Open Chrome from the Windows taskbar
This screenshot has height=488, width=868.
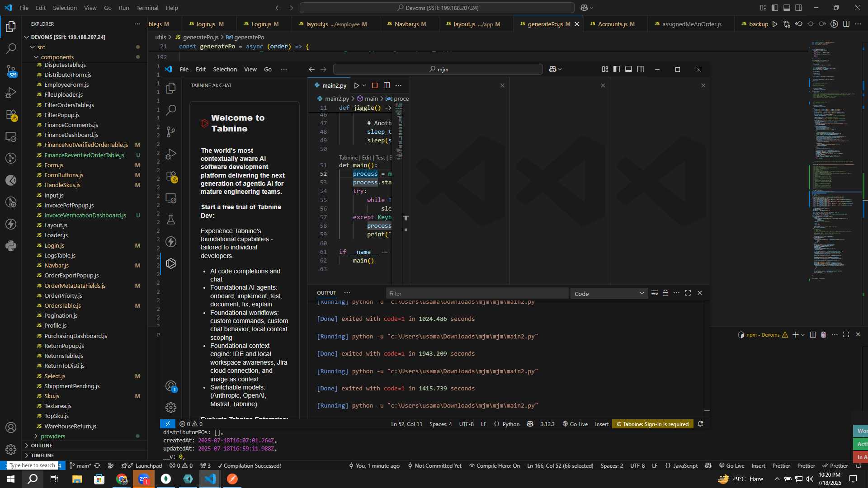[x=122, y=479]
